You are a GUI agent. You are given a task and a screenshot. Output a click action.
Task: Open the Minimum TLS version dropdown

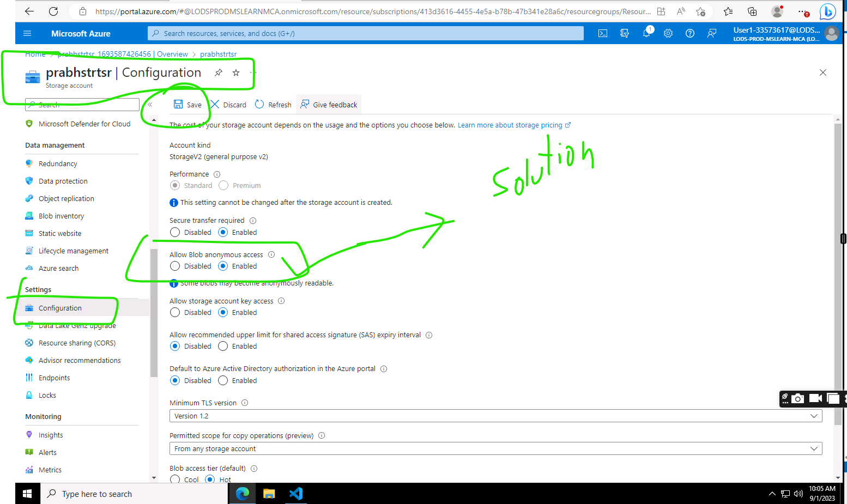pyautogui.click(x=495, y=415)
